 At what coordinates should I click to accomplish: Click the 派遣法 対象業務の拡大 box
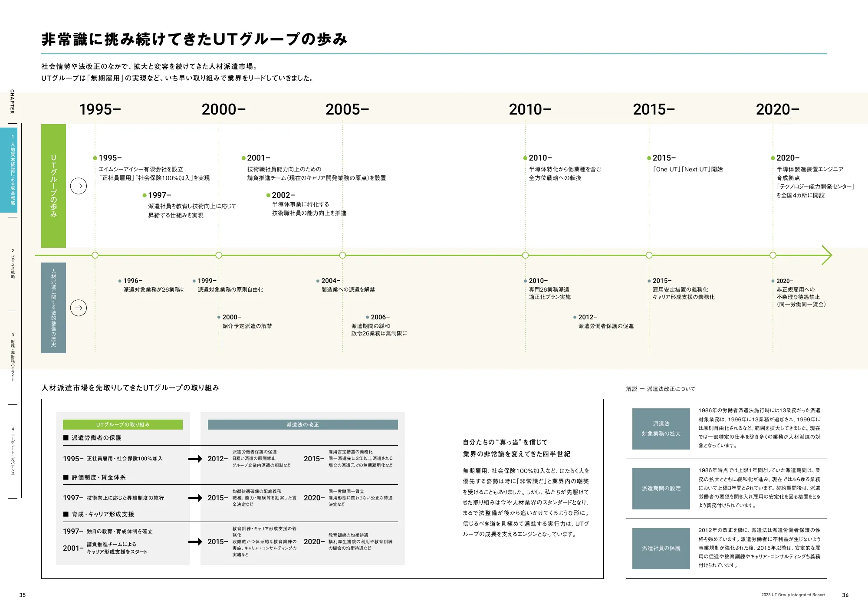pos(661,429)
